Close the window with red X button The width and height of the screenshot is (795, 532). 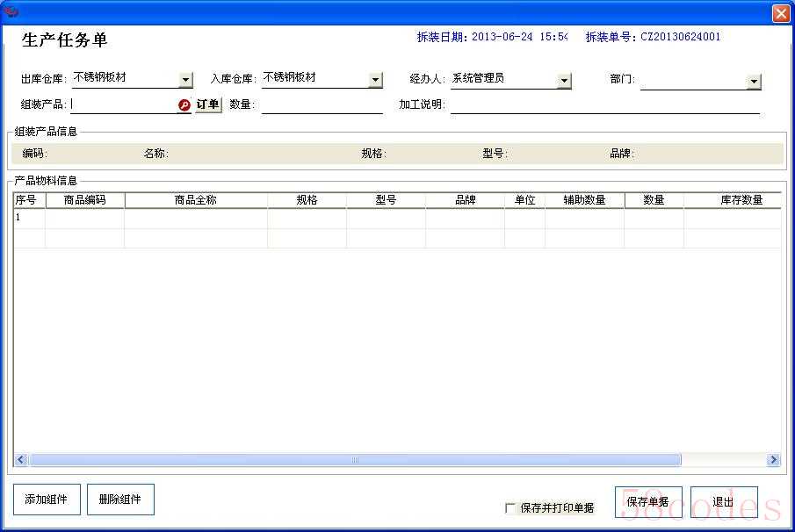[780, 14]
